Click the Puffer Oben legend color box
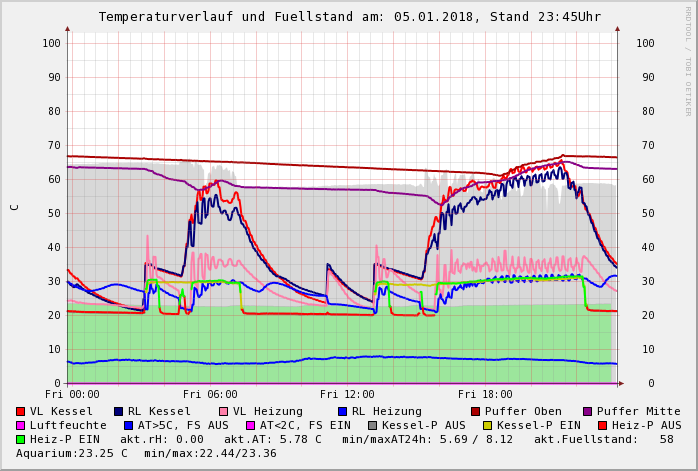 (x=475, y=411)
